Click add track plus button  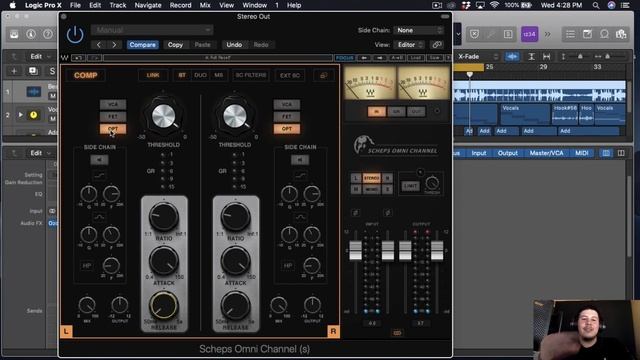(14, 71)
